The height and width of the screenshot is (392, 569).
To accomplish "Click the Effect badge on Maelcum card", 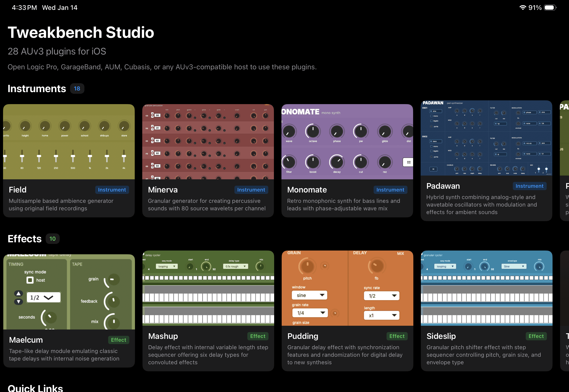I will 119,340.
